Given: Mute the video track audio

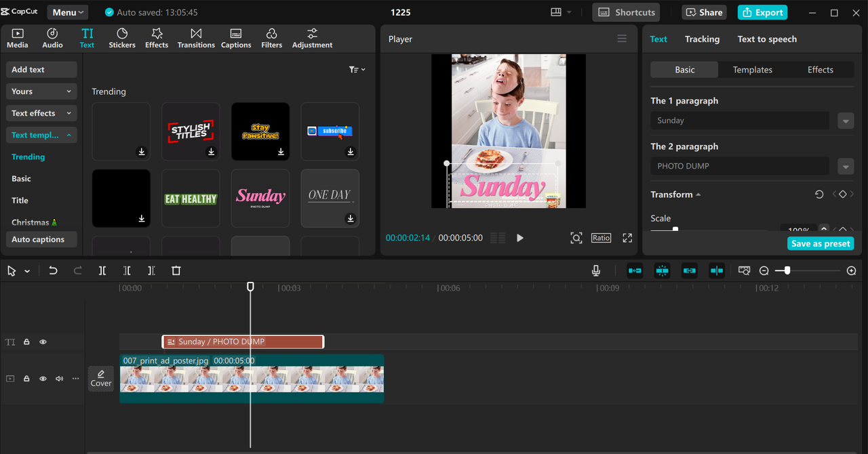Looking at the screenshot, I should click(59, 379).
